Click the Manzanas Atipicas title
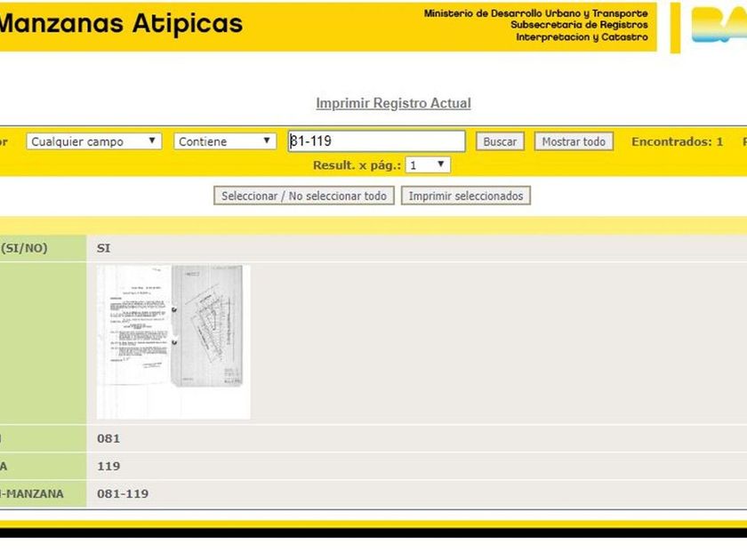 (x=121, y=23)
